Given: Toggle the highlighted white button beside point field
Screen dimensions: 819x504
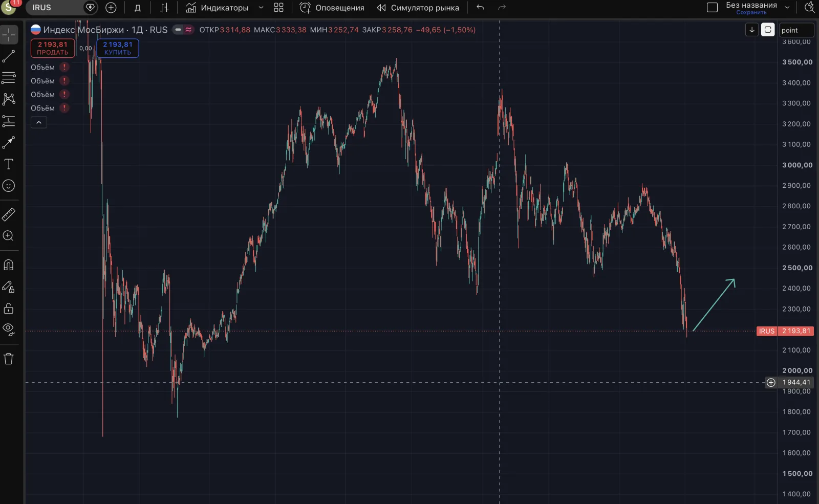Looking at the screenshot, I should [x=768, y=30].
